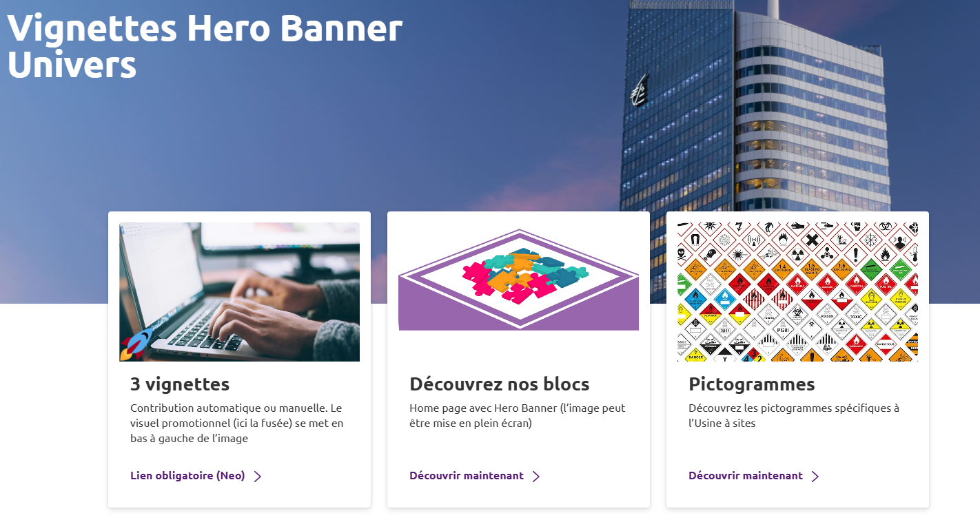980x522 pixels.
Task: Click the purple puzzle pieces illustration
Action: (x=518, y=280)
